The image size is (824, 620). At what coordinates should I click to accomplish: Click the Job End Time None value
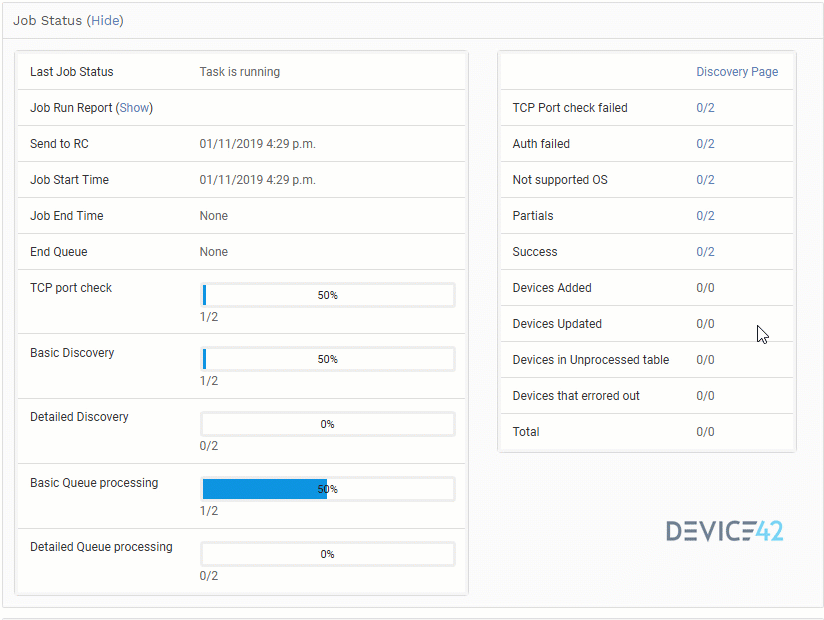tap(214, 216)
